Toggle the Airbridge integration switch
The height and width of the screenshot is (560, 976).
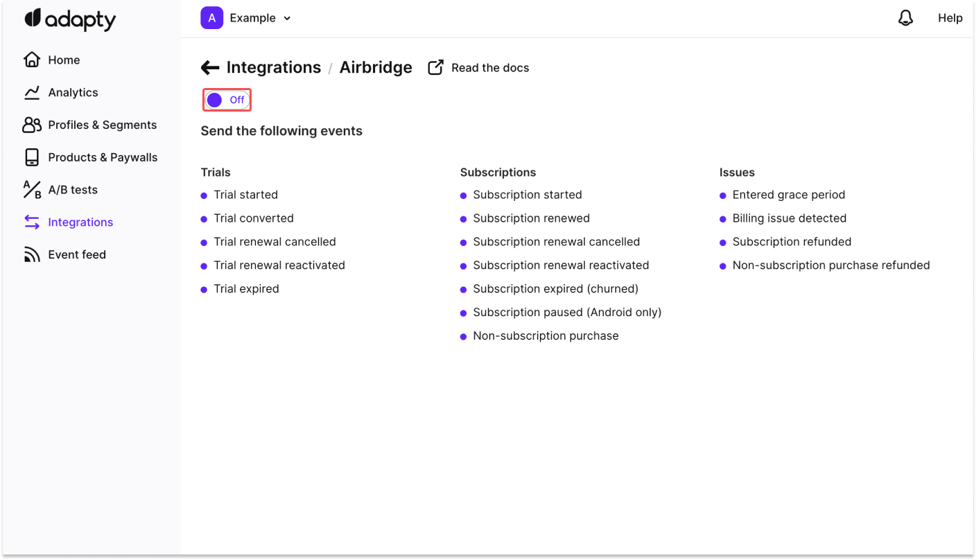point(227,100)
